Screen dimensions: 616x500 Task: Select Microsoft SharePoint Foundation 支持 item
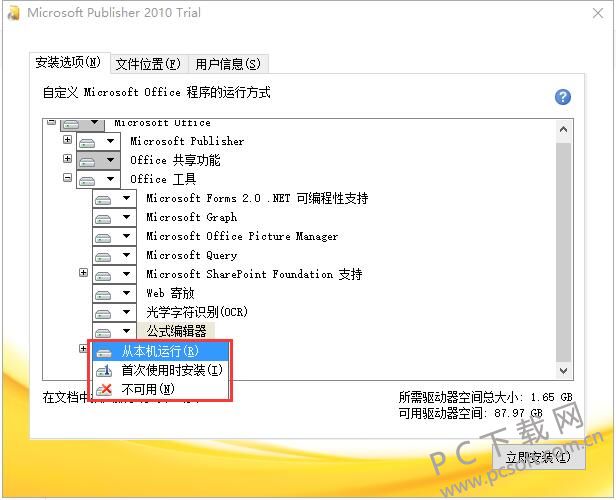[x=254, y=274]
